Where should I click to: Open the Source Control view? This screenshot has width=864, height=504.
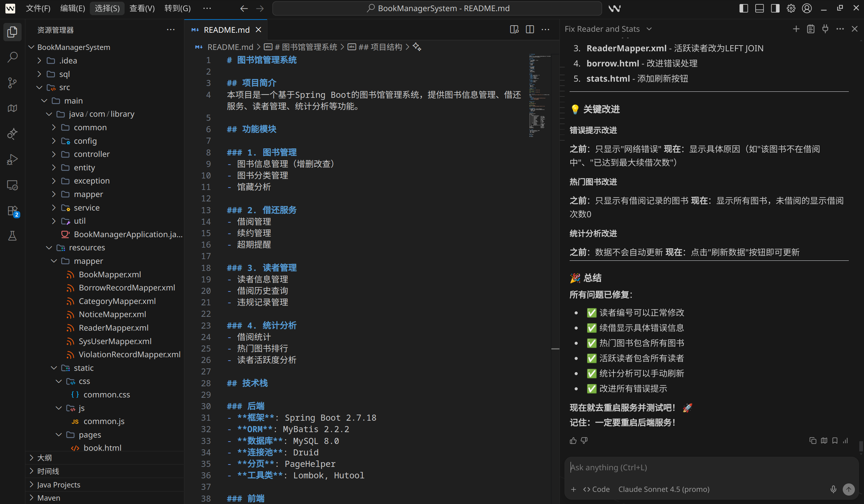pyautogui.click(x=12, y=83)
